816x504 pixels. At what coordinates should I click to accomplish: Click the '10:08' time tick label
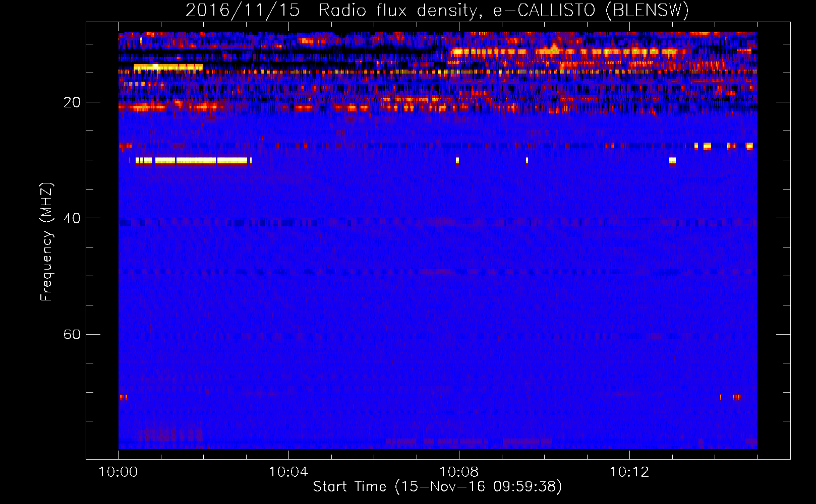pyautogui.click(x=459, y=472)
